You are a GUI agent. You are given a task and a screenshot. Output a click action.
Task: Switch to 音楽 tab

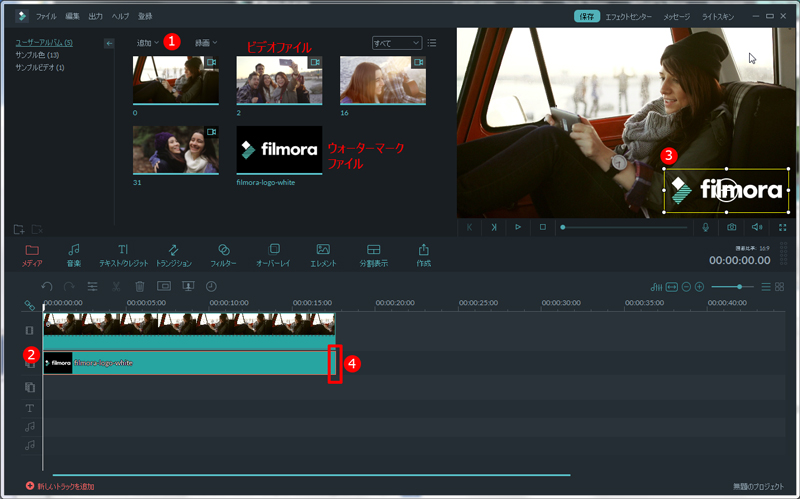tap(74, 255)
